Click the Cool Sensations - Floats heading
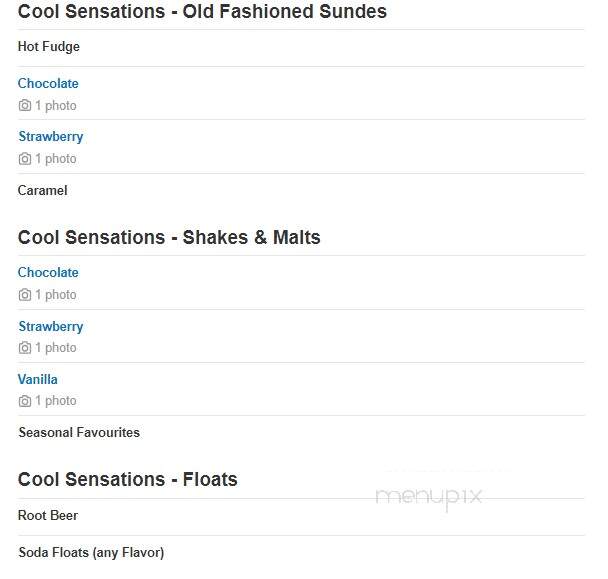The width and height of the screenshot is (608, 579). [x=128, y=479]
